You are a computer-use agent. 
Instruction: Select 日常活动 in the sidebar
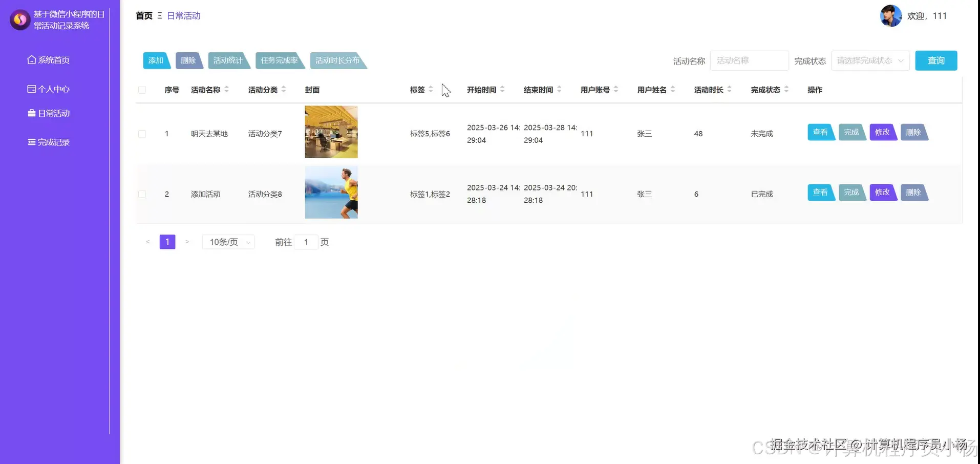(x=49, y=113)
